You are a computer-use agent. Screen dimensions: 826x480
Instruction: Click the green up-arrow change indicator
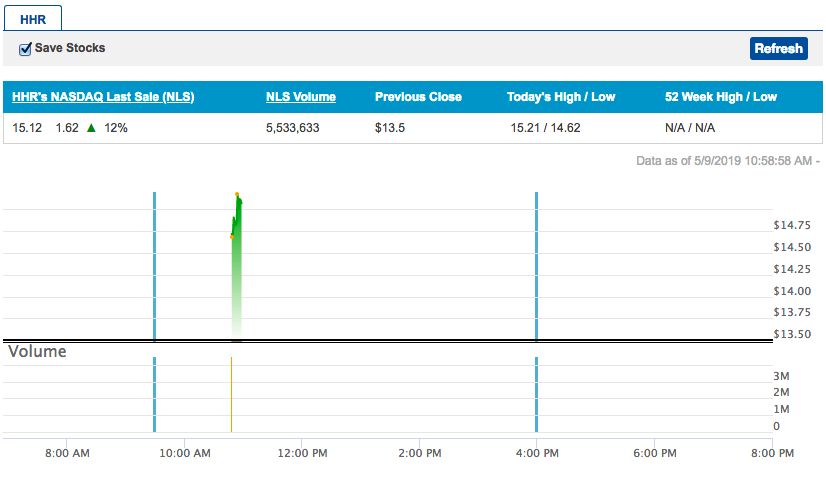pyautogui.click(x=91, y=128)
